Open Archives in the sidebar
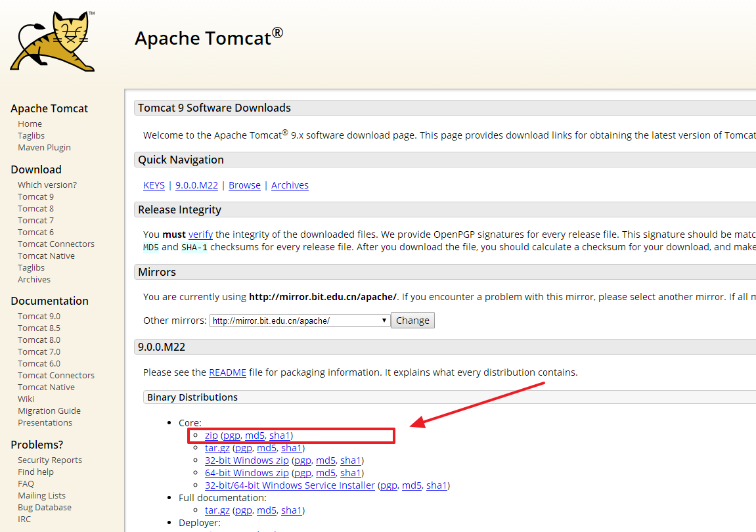Screen dimensions: 756x532 (x=33, y=279)
